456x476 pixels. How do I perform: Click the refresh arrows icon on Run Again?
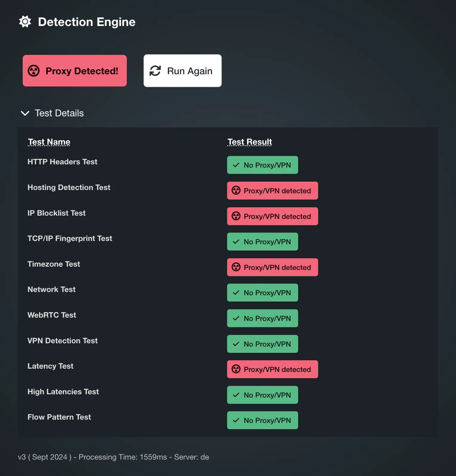pos(155,71)
